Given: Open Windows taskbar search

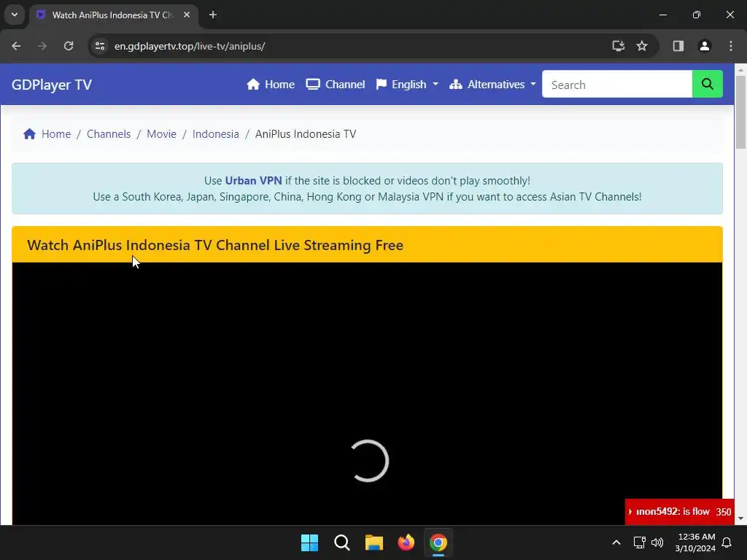Looking at the screenshot, I should pyautogui.click(x=342, y=542).
